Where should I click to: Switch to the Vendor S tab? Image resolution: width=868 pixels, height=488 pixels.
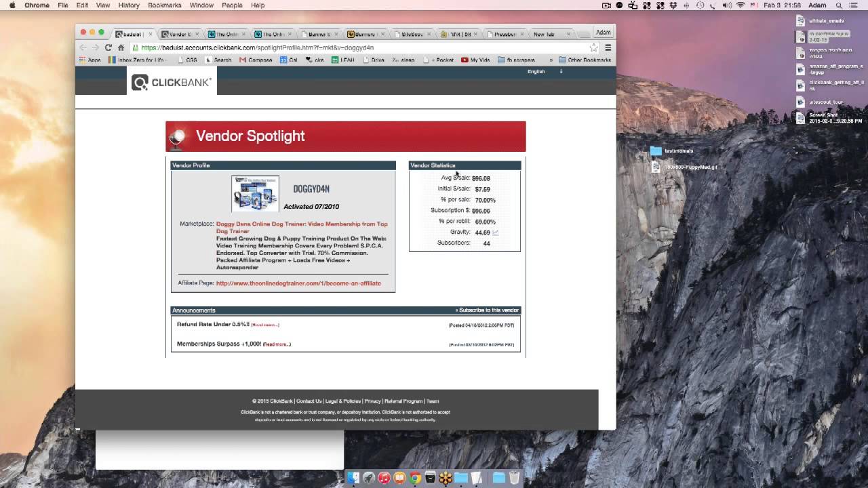pos(180,34)
